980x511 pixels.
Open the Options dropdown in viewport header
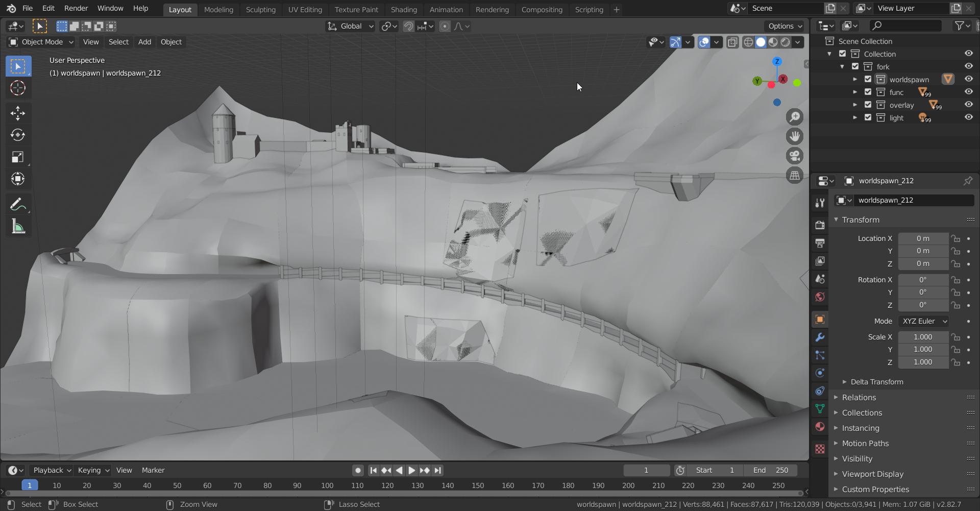point(785,26)
